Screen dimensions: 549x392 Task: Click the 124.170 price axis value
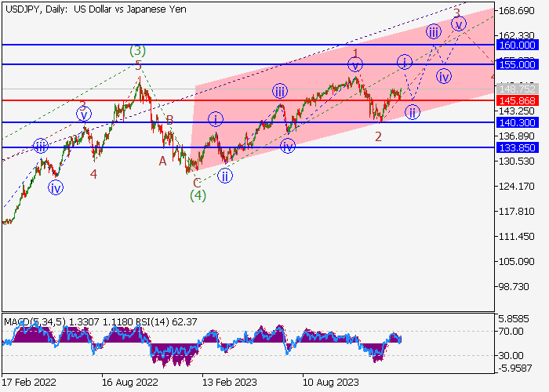point(517,187)
